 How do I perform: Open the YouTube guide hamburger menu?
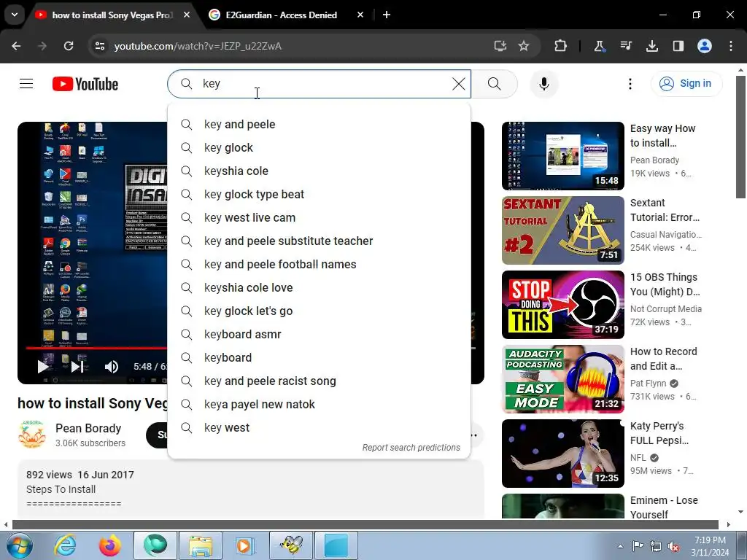coord(26,84)
